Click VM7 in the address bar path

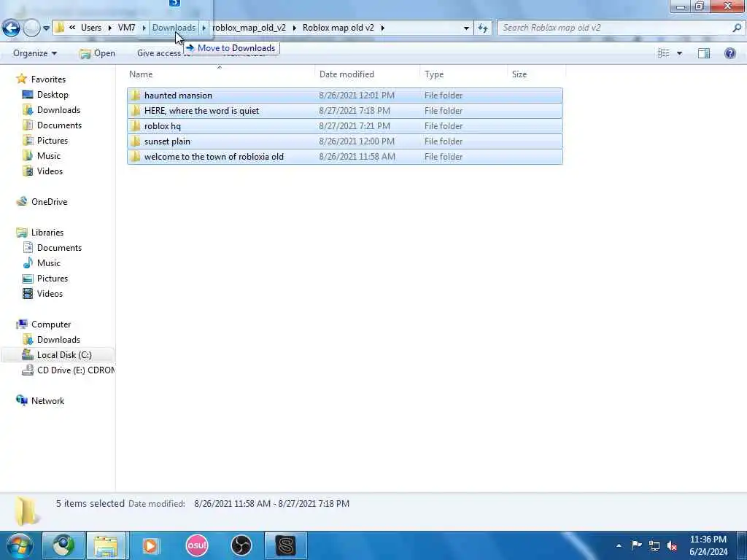(127, 28)
